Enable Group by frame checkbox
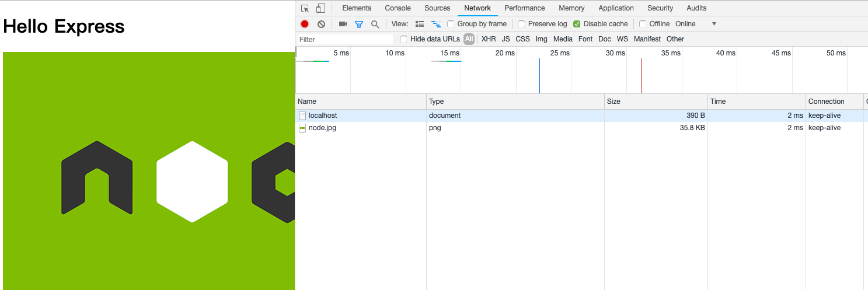868x290 pixels. click(451, 24)
